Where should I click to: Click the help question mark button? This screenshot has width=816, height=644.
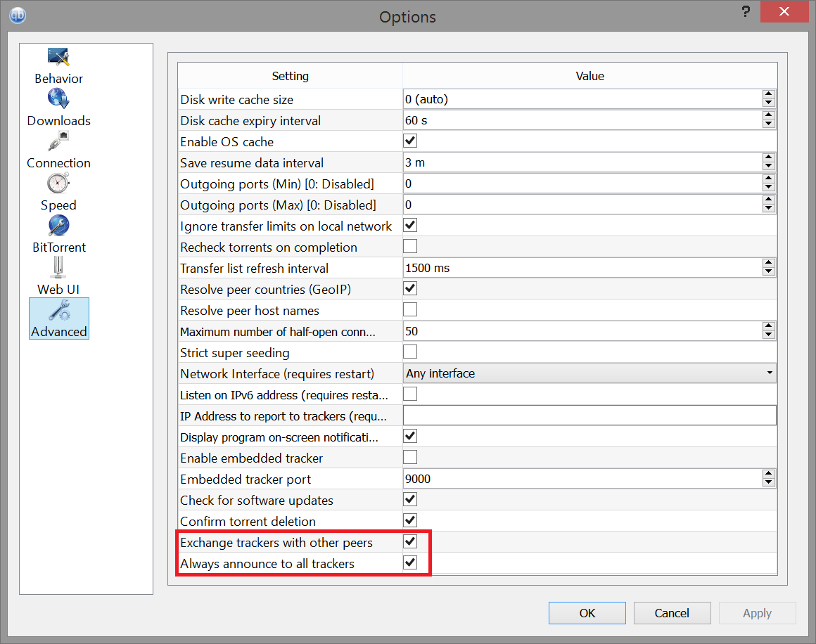tap(746, 13)
